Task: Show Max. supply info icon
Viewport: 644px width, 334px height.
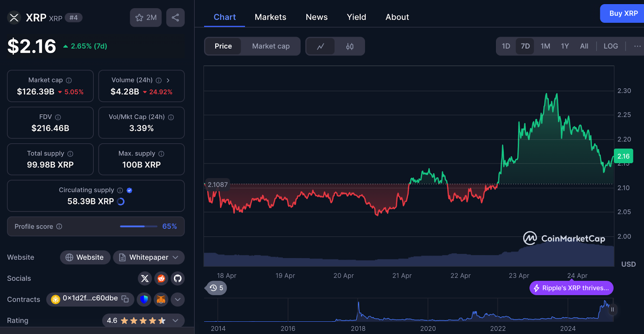Action: click(x=161, y=154)
